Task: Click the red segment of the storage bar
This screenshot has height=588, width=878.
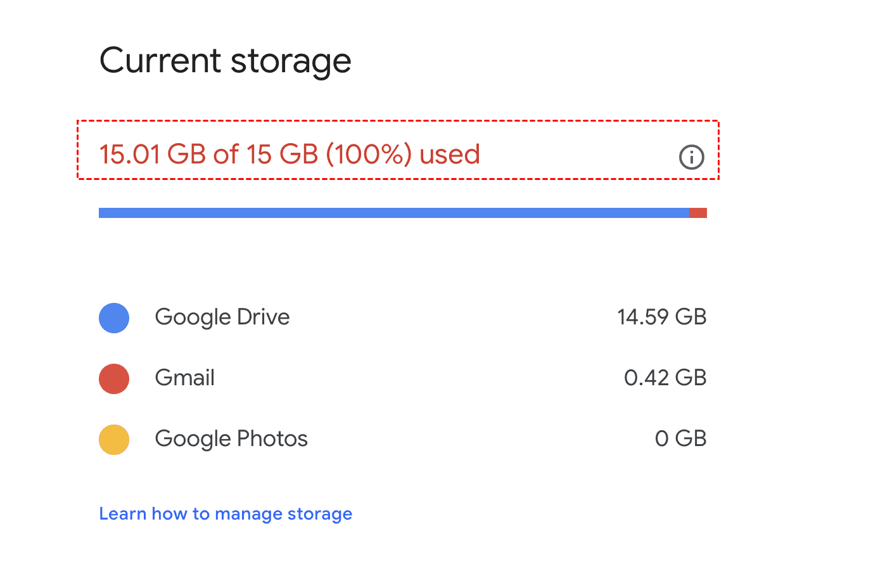Action: coord(697,213)
